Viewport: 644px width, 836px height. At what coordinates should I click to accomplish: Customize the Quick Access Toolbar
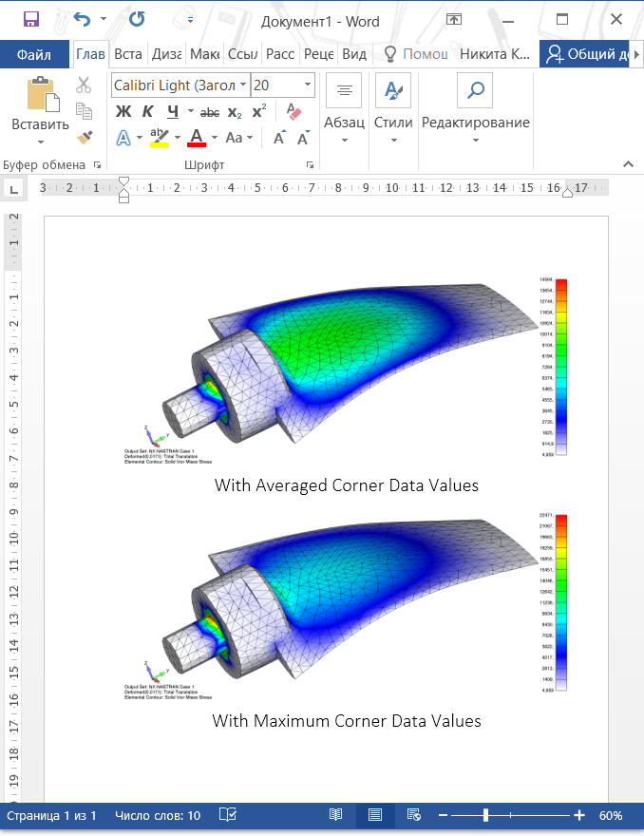pyautogui.click(x=190, y=20)
